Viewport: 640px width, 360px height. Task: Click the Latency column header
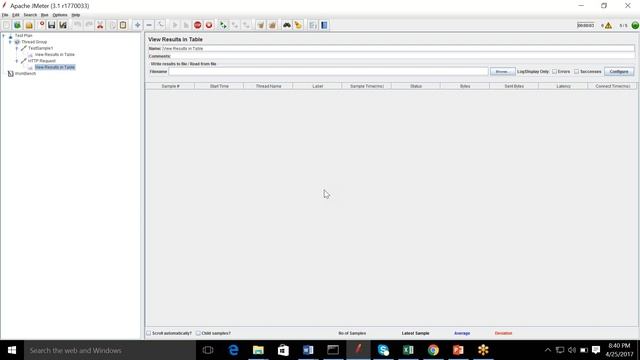point(563,86)
